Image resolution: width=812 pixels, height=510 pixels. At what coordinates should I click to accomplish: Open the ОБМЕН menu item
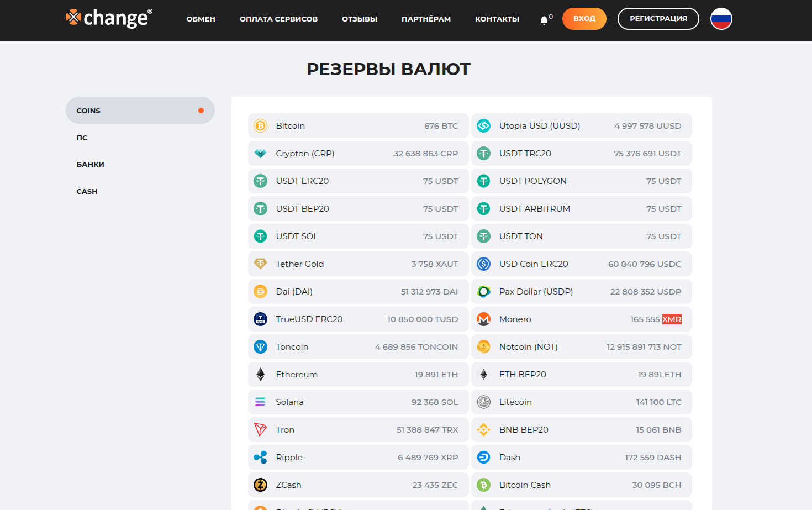pos(201,19)
